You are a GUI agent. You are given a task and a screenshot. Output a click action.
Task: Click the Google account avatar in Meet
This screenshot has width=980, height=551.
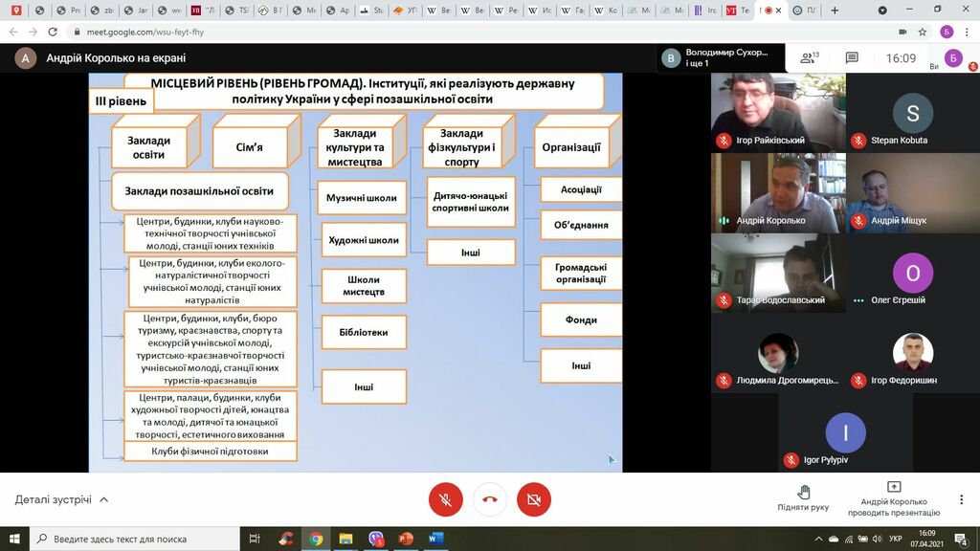tap(953, 58)
